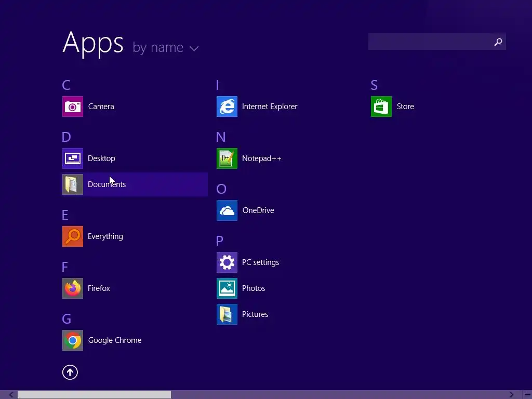Open the Pictures folder icon
532x399 pixels.
coord(227,314)
